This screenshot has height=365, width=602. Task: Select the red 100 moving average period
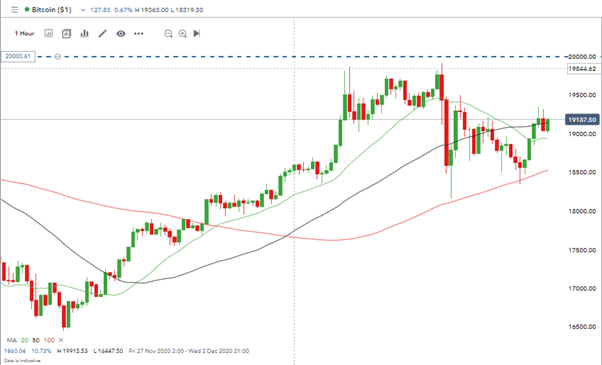point(49,340)
